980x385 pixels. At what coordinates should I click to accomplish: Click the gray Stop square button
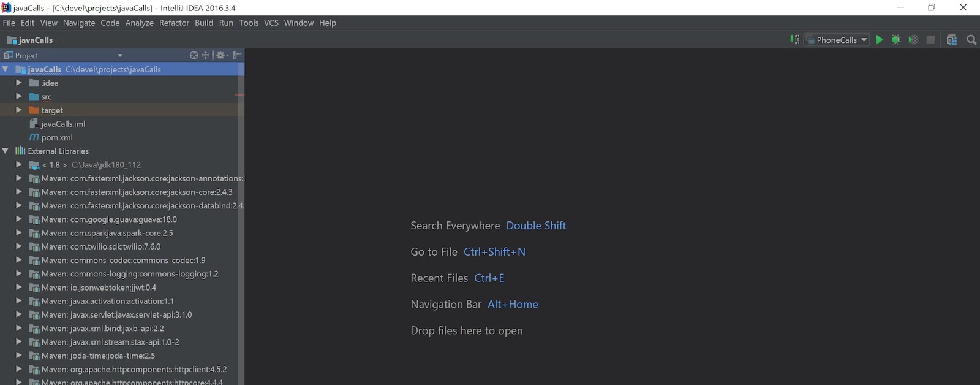tap(930, 40)
